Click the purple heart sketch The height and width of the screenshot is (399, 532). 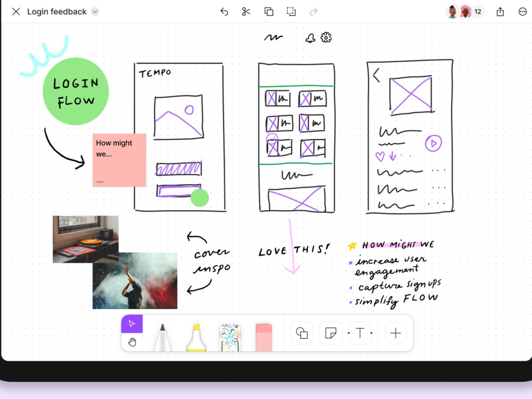pyautogui.click(x=380, y=156)
